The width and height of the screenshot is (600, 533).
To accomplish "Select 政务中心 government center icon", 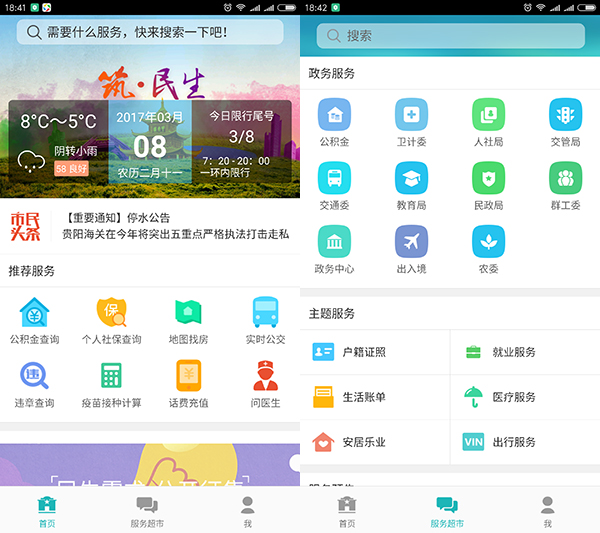I will pyautogui.click(x=334, y=249).
